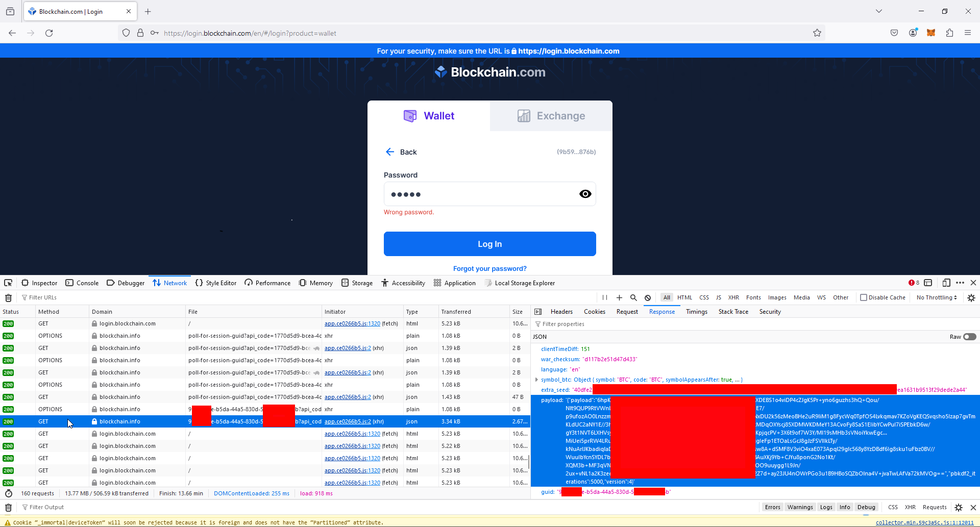This screenshot has width=980, height=527.
Task: Expand the symbol_btc object property
Action: (x=536, y=380)
